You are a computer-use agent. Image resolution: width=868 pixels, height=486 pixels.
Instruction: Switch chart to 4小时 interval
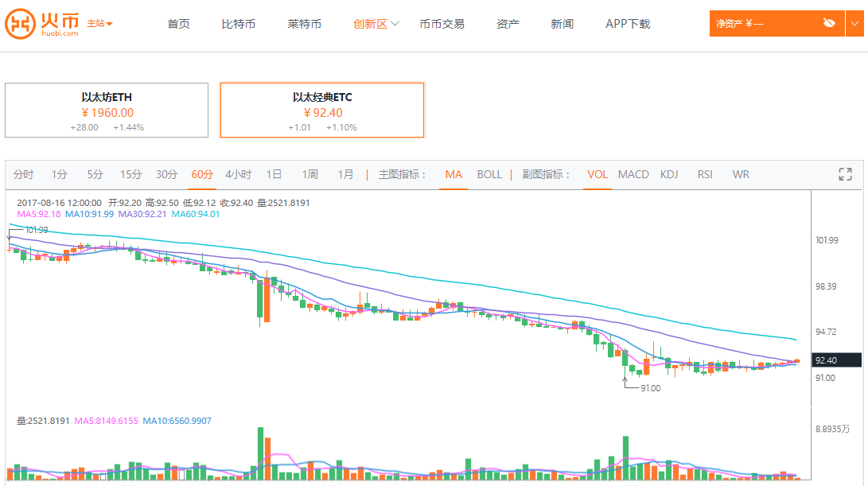[238, 174]
